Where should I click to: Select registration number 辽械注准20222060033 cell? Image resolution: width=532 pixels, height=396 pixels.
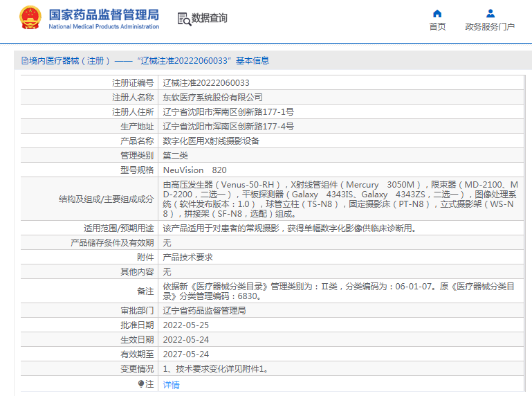coord(206,83)
